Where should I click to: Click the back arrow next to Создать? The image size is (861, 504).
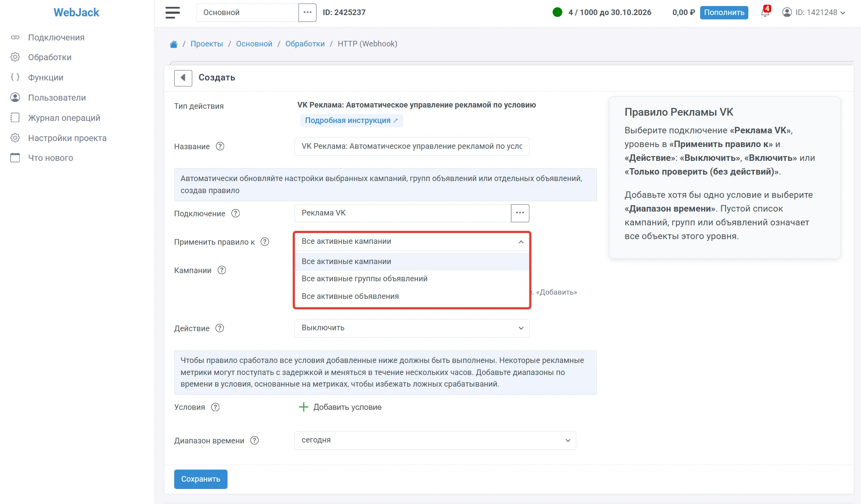[183, 78]
